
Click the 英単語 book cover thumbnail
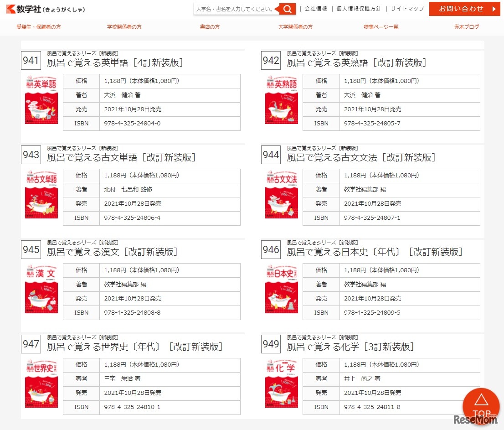pyautogui.click(x=41, y=100)
